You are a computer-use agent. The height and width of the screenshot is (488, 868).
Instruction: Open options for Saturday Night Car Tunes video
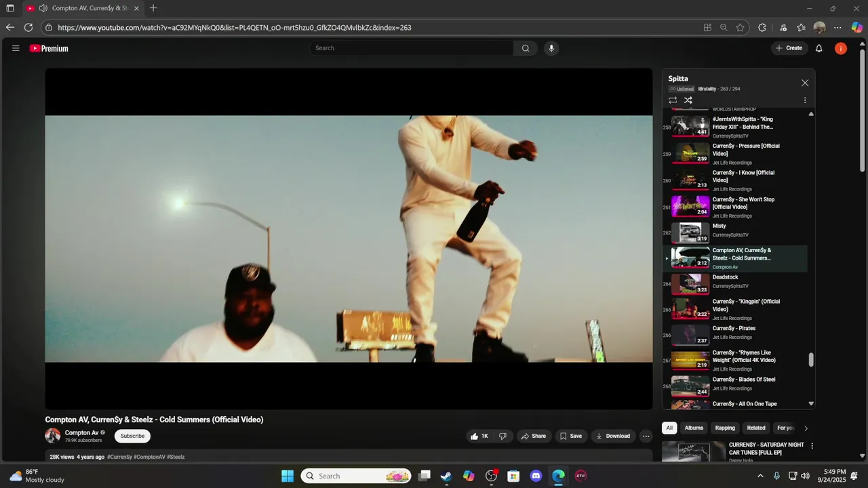click(x=812, y=446)
